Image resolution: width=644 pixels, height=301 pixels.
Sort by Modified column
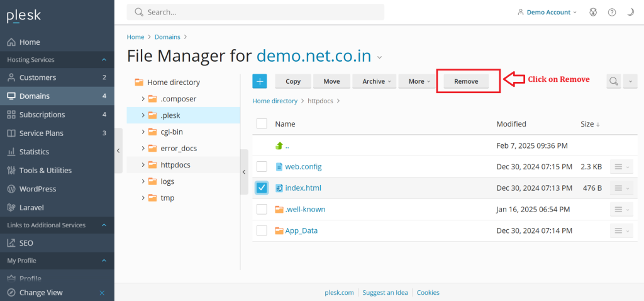(511, 124)
